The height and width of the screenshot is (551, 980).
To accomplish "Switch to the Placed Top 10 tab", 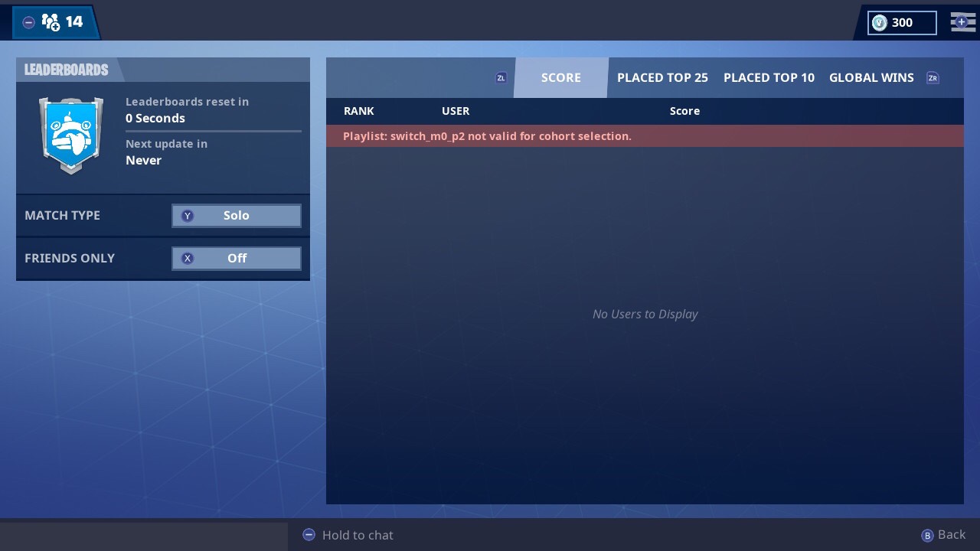I will [x=769, y=77].
